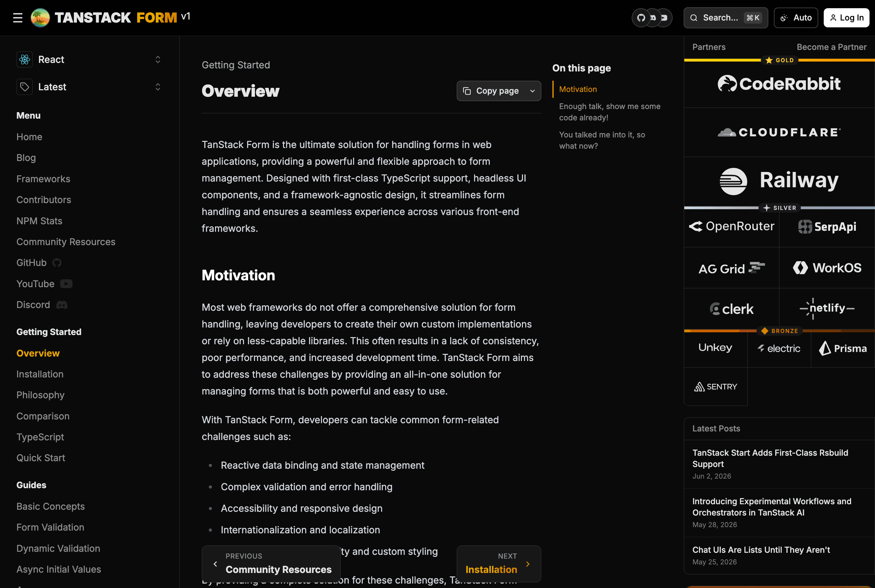Click the search magnifier icon
Screen dimensions: 875x588
(694, 18)
